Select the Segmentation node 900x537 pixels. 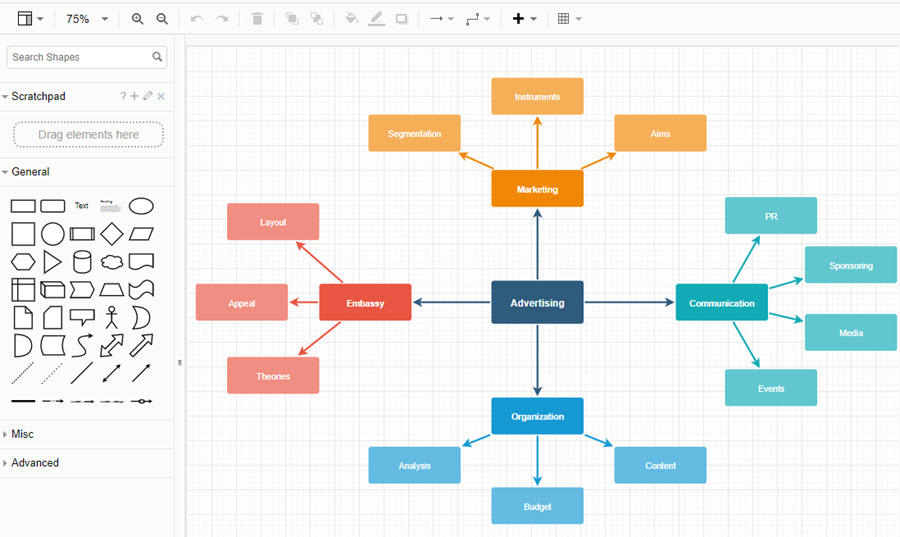tap(414, 133)
